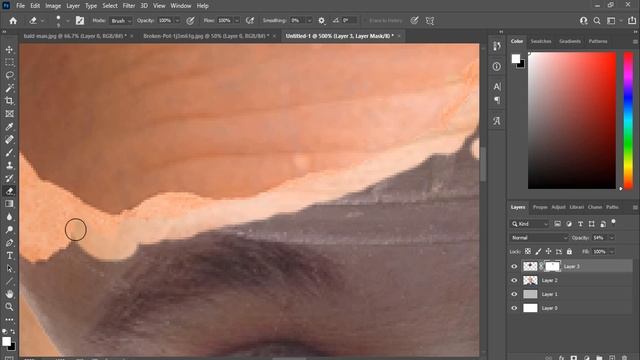Click the layer effects fx button

point(561,358)
